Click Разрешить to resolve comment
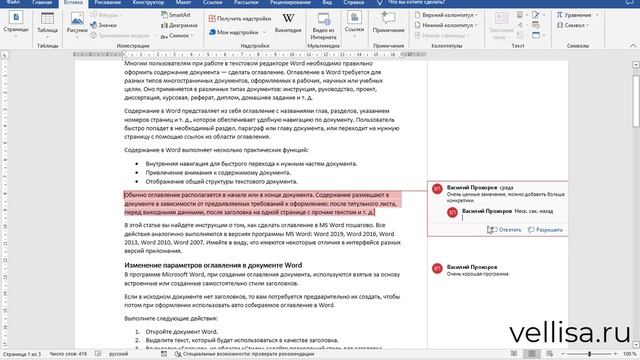The height and width of the screenshot is (360, 640). tap(545, 230)
